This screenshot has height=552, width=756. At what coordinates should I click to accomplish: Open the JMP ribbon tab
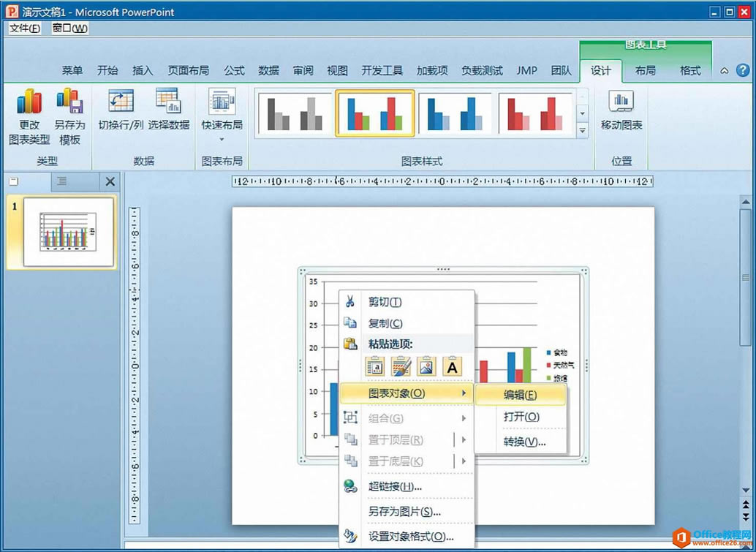point(527,70)
